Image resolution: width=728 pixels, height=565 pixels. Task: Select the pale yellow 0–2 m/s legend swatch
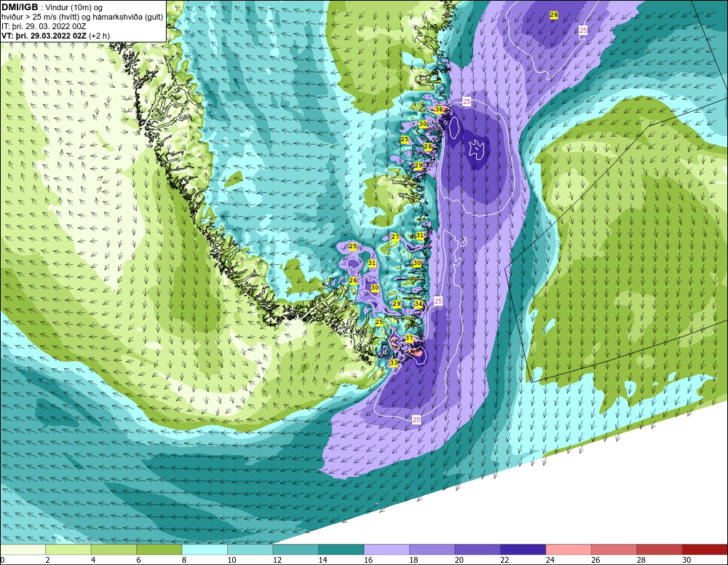pyautogui.click(x=23, y=550)
